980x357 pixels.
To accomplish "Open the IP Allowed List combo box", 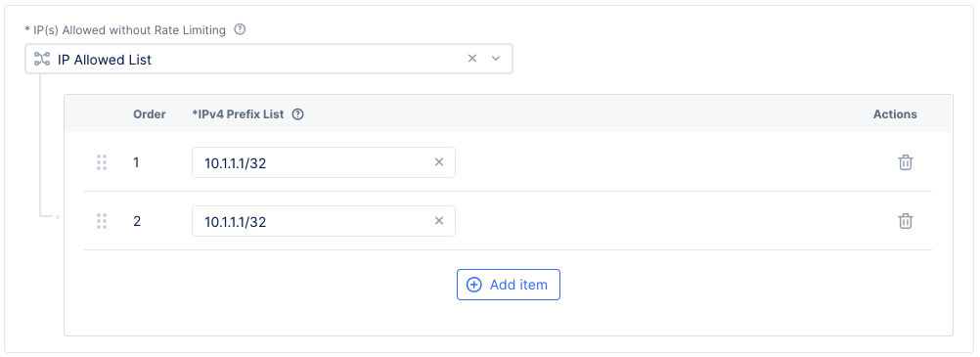I will click(x=269, y=59).
